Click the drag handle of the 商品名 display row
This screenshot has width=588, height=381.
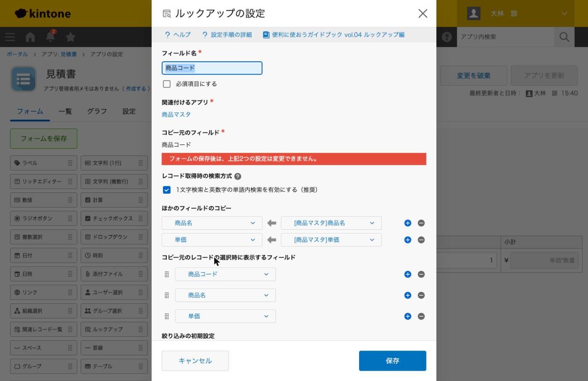point(167,295)
